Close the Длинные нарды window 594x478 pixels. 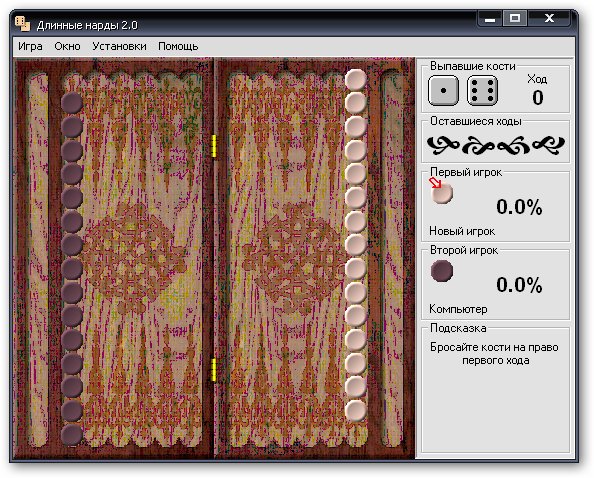click(x=549, y=19)
